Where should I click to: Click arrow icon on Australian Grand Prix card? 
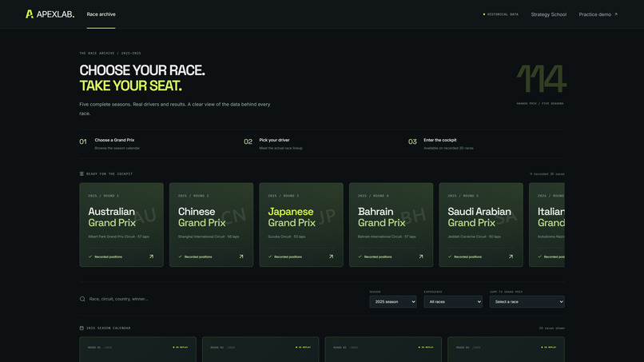151,257
